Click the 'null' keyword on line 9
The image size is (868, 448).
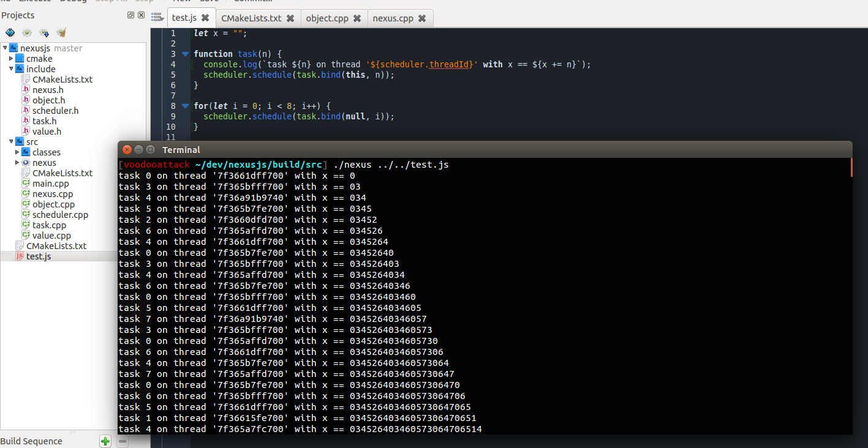pos(355,116)
